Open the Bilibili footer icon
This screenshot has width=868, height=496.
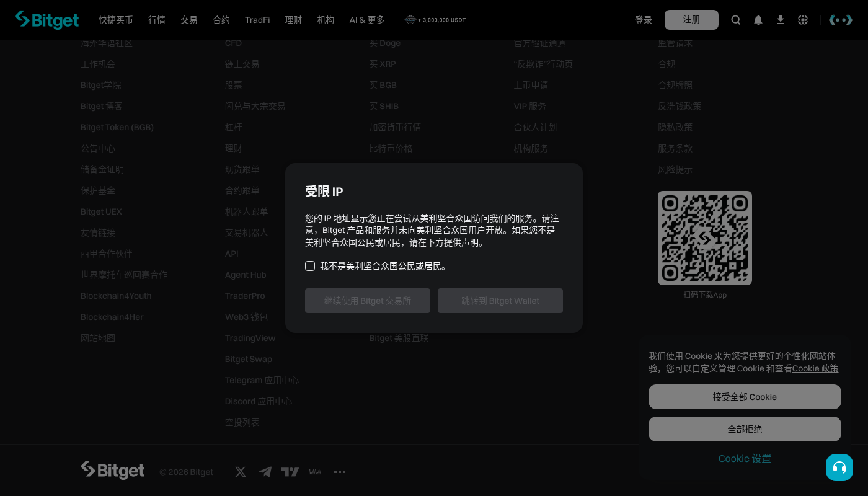pyautogui.click(x=315, y=472)
